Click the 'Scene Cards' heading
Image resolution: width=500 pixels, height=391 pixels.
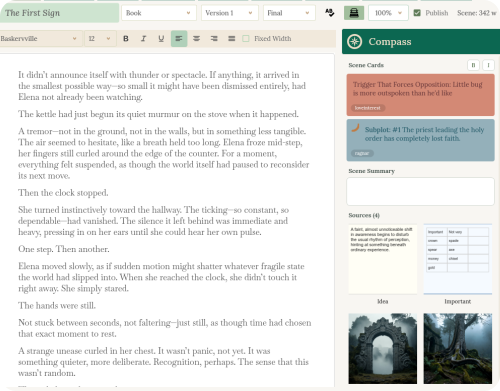coord(366,65)
